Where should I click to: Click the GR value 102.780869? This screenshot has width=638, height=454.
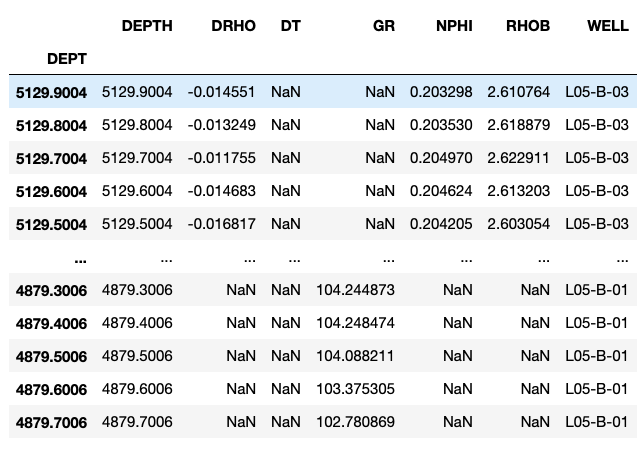tap(355, 421)
